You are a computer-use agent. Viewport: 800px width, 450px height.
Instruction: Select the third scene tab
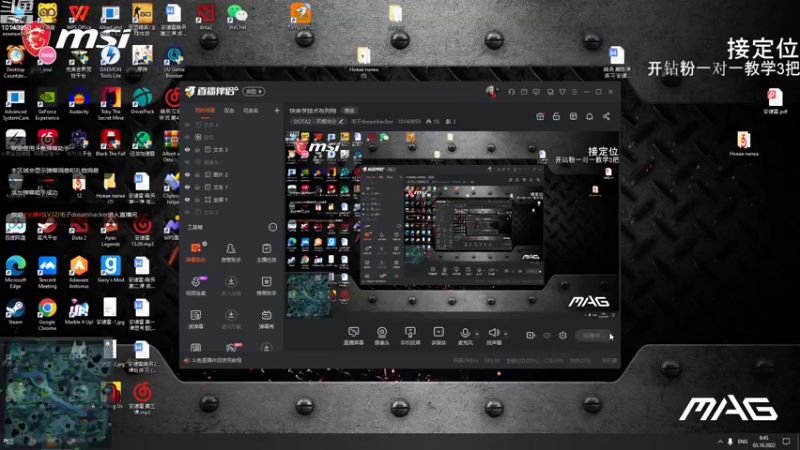(x=250, y=110)
